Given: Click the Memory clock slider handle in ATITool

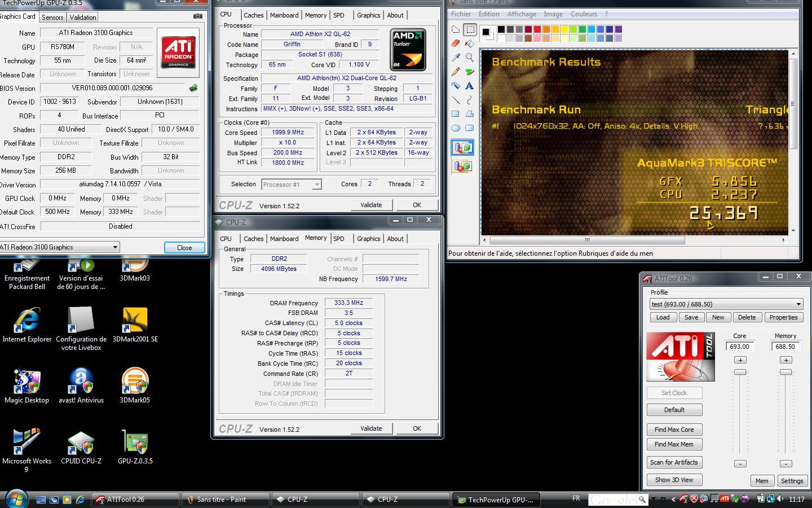Looking at the screenshot, I should pos(785,372).
